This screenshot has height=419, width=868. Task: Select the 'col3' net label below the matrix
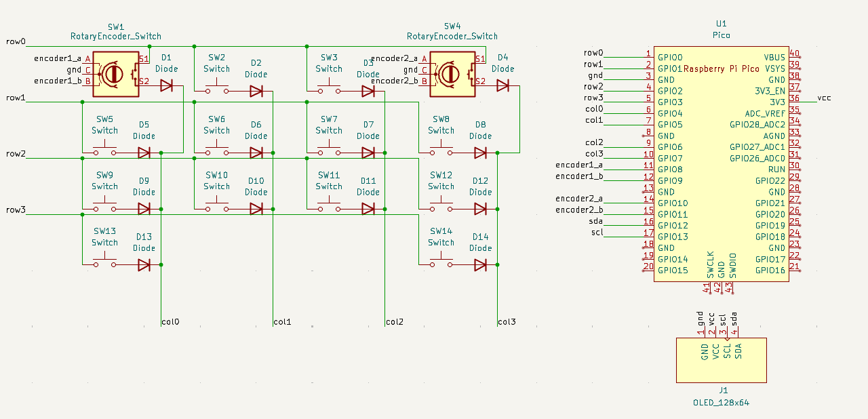pyautogui.click(x=507, y=321)
